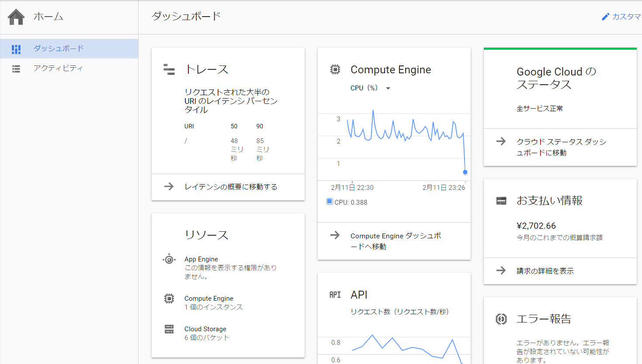Viewport: 642px width, 364px height.
Task: Click the App Engine resource icon
Action: pos(169,260)
